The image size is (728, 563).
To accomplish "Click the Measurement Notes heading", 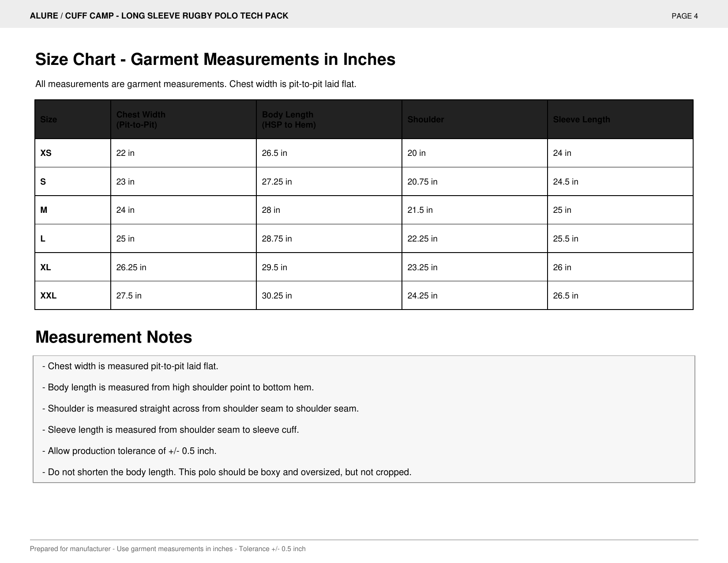I will 114,337.
